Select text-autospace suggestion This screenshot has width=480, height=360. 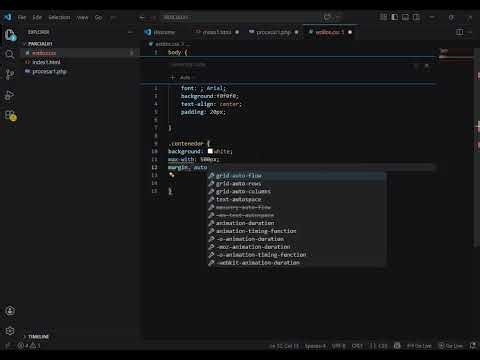297,200
